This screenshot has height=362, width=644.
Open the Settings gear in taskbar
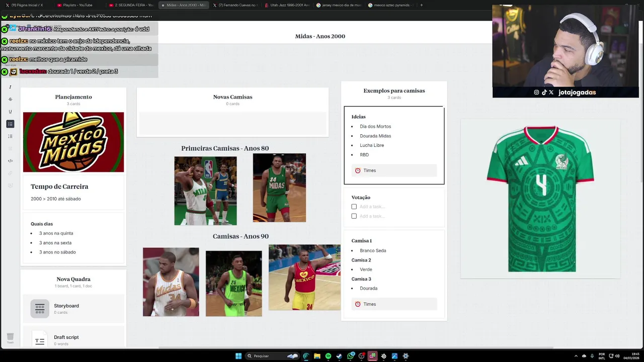406,356
